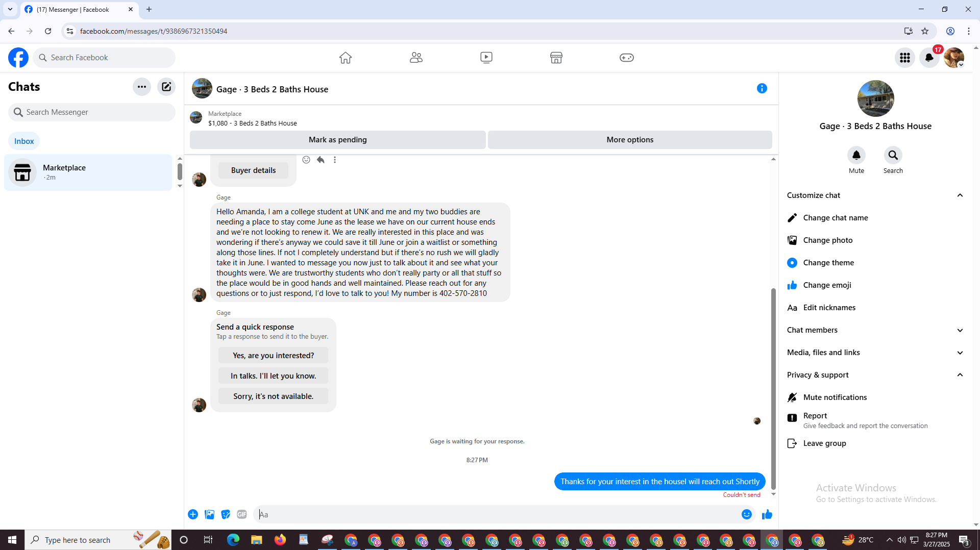Select Leave group option
Screen dimensions: 980x550
(875, 443)
